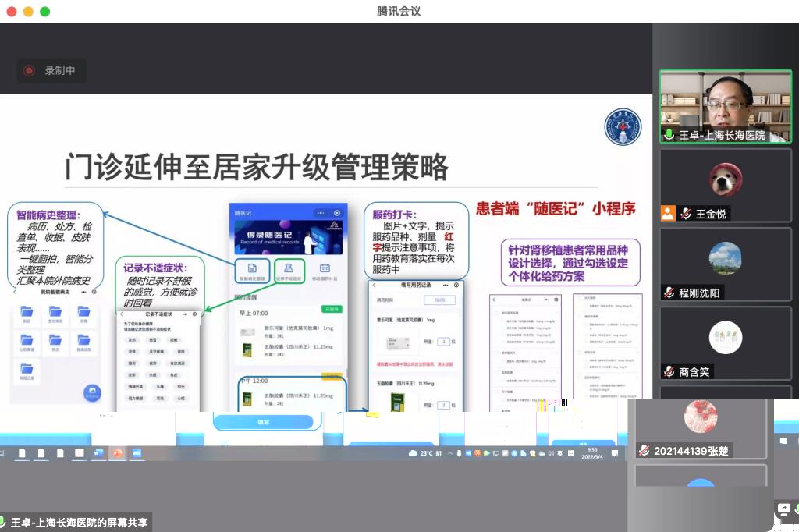Open Word icon on shared Windows taskbar
Screen dimensions: 799x532
98,452
